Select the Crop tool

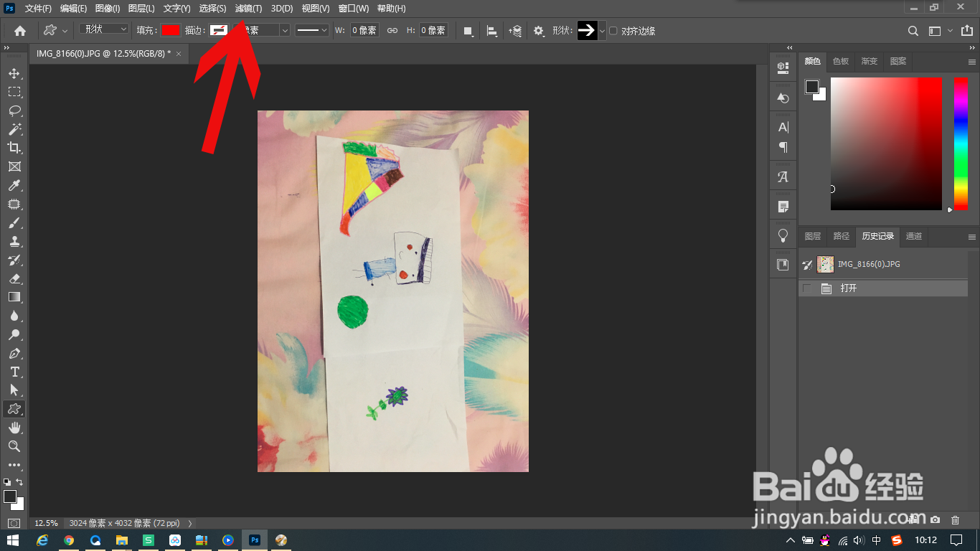tap(14, 148)
